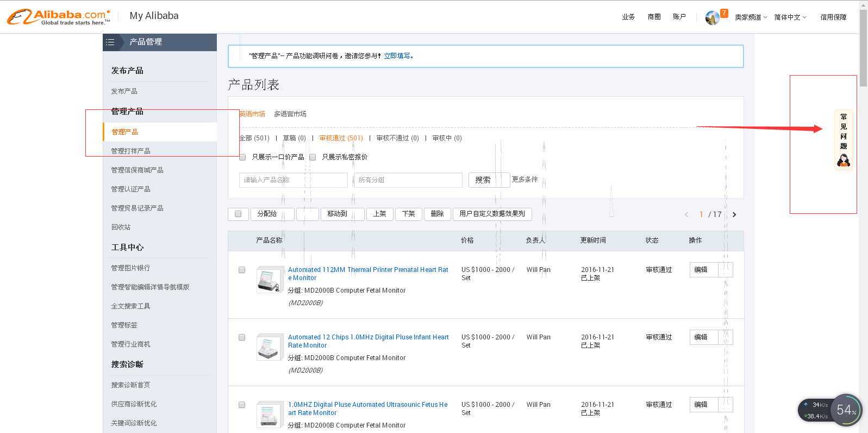
Task: Open edit dropdown arrow for third product row
Action: click(726, 405)
